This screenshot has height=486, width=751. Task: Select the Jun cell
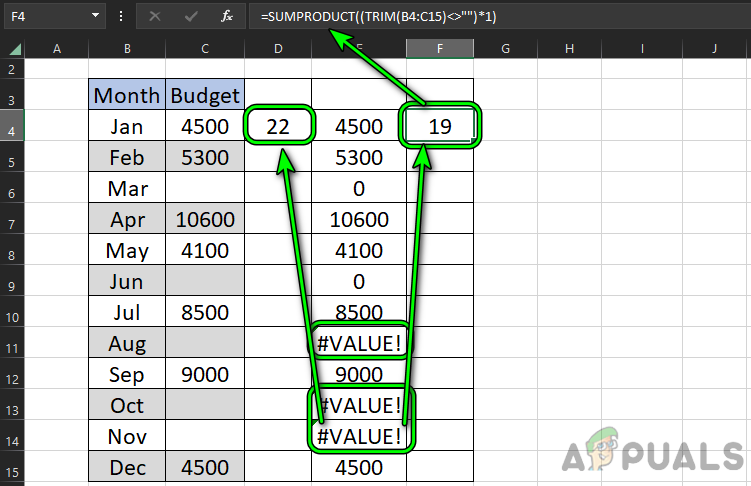coord(127,281)
